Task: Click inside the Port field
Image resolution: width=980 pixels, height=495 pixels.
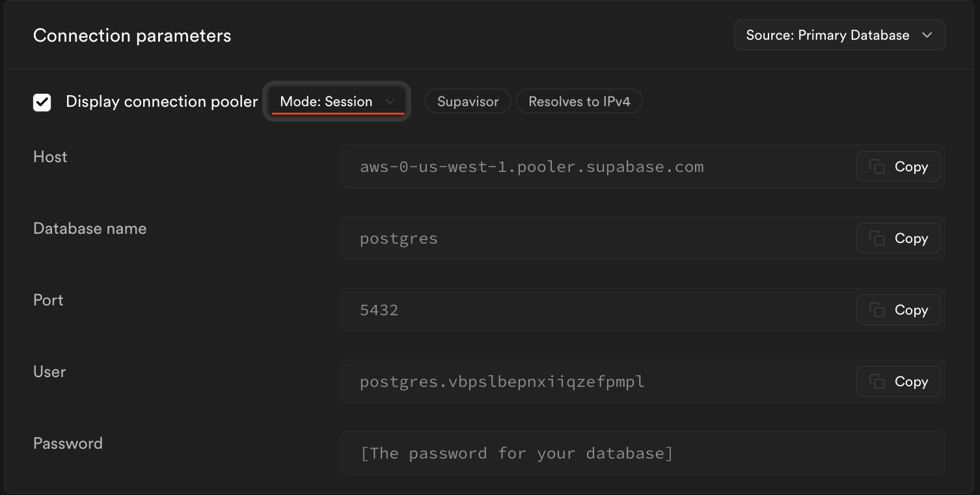Action: 586,309
